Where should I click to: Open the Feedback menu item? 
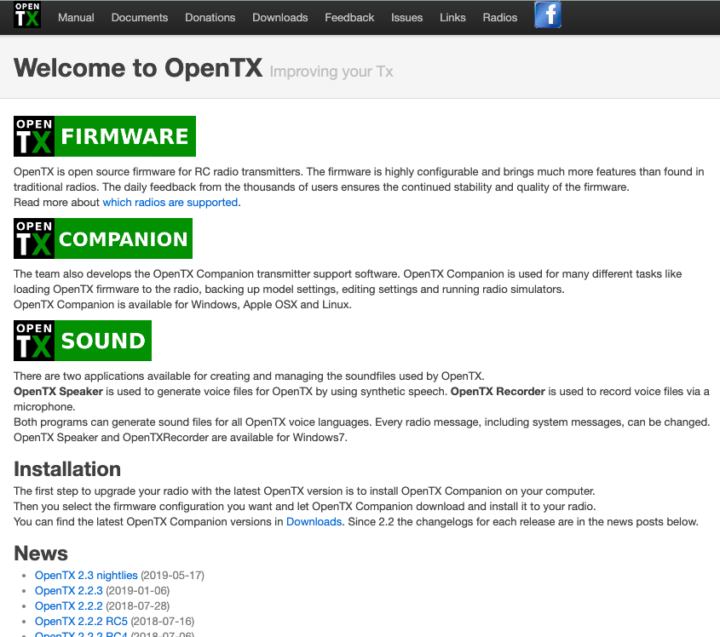(349, 17)
